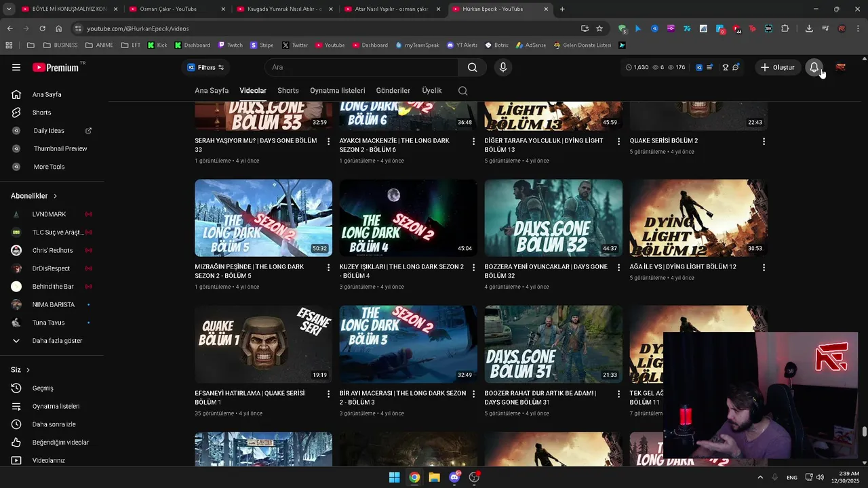Select the Shorts channel tab

coord(288,91)
